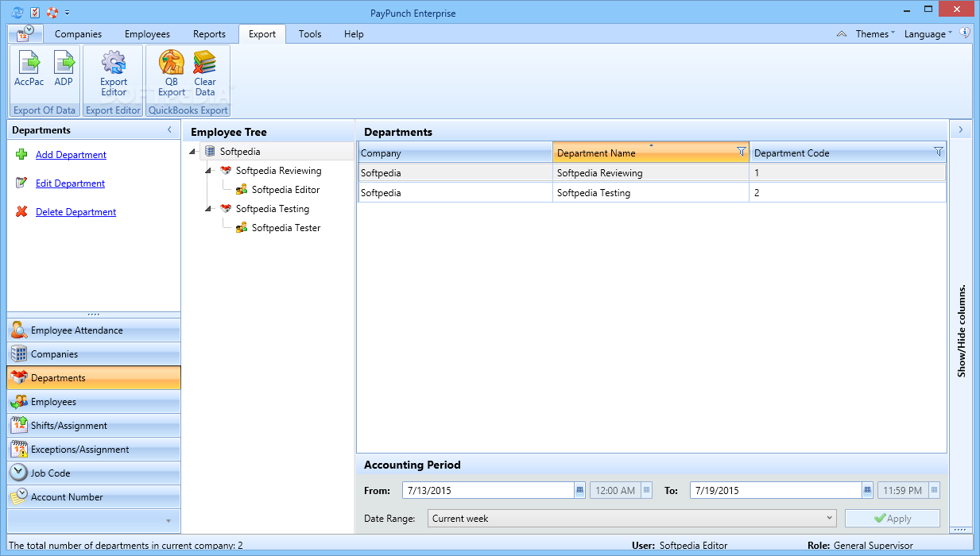Select Softpedia Editor in the Employee Tree
980x556 pixels.
[285, 190]
